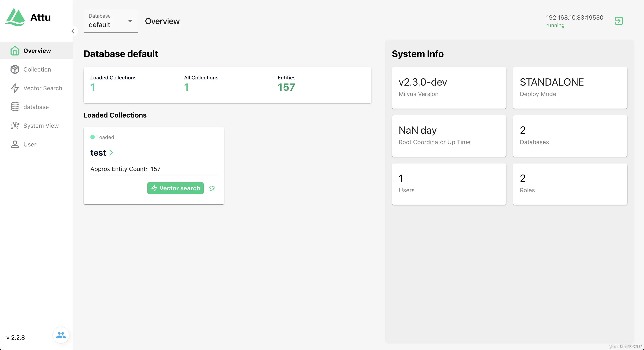
Task: Click the Milvus Version v2.3.0-dev card
Action: (x=449, y=88)
